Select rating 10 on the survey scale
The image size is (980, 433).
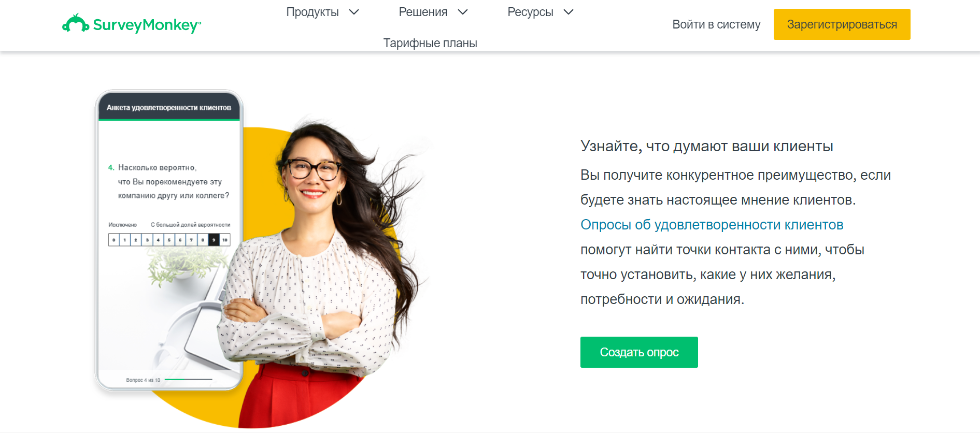225,240
